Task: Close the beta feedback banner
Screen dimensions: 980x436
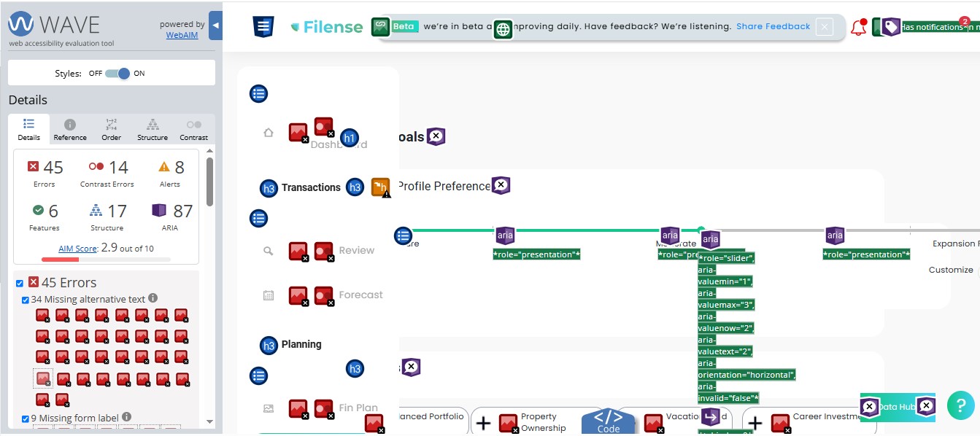Action: (825, 27)
